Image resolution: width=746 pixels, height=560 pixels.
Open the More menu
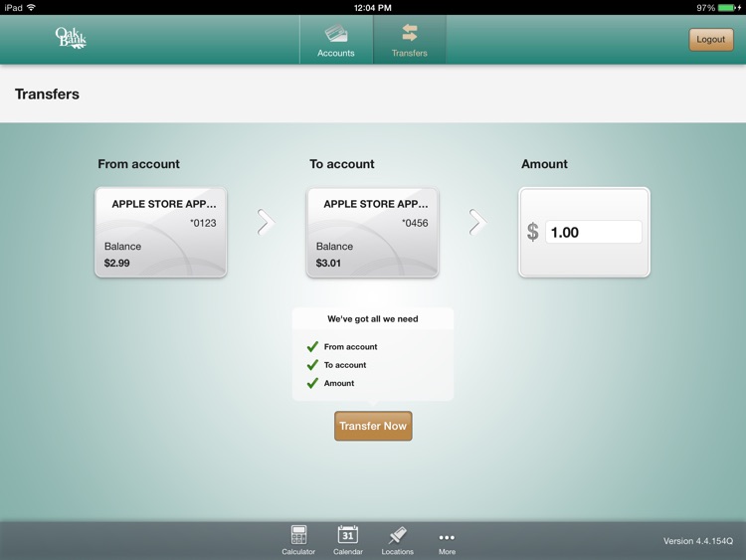pos(447,543)
